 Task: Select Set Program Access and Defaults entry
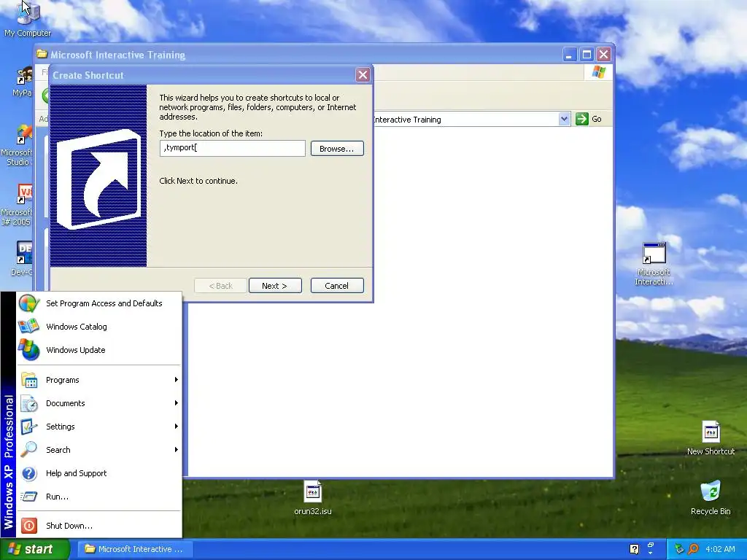click(x=99, y=303)
